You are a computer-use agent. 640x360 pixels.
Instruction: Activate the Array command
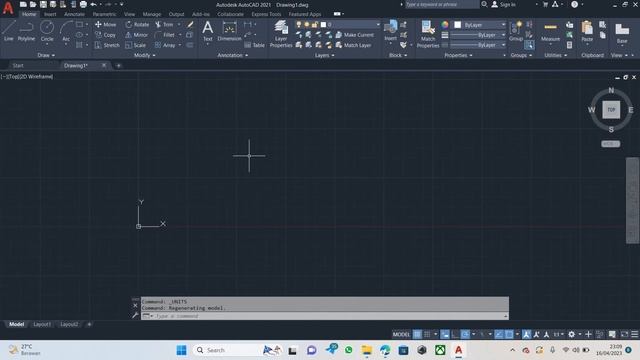165,45
